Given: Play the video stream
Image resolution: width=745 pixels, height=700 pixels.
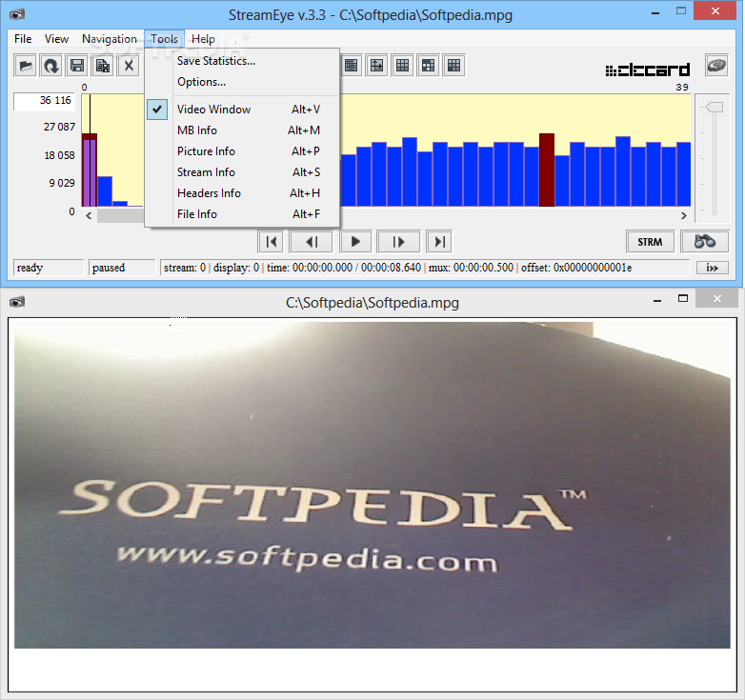Looking at the screenshot, I should coord(355,242).
